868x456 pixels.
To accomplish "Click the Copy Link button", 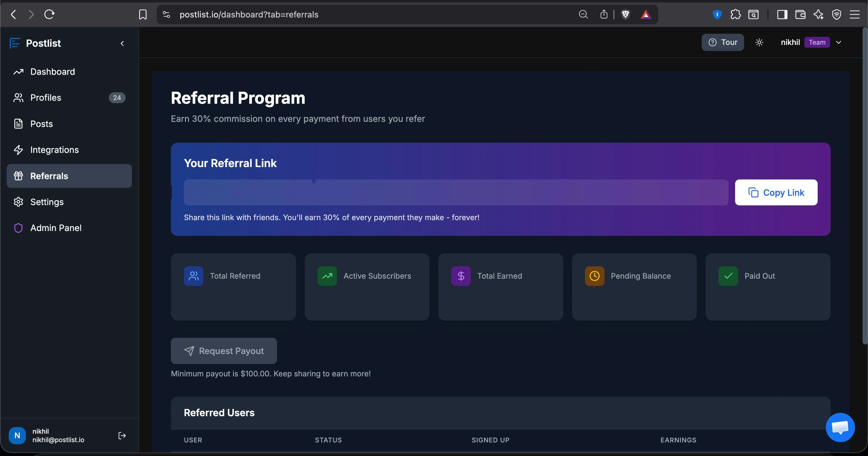I will (776, 193).
